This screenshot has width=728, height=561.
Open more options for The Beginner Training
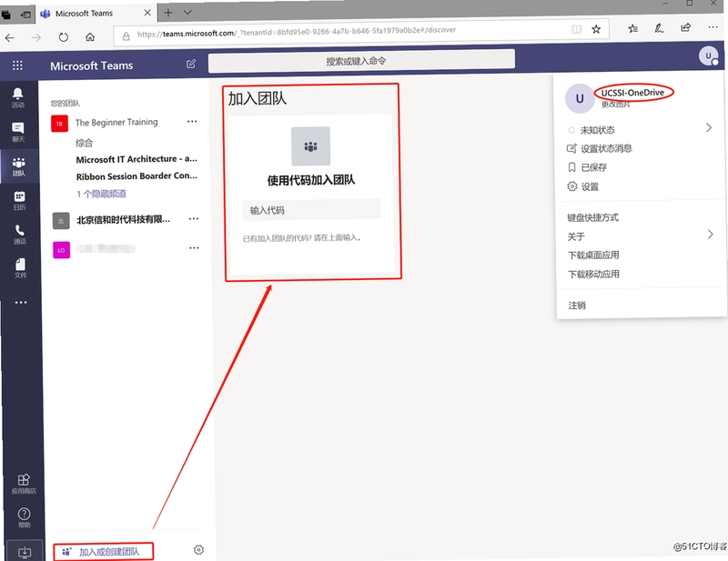pos(192,122)
